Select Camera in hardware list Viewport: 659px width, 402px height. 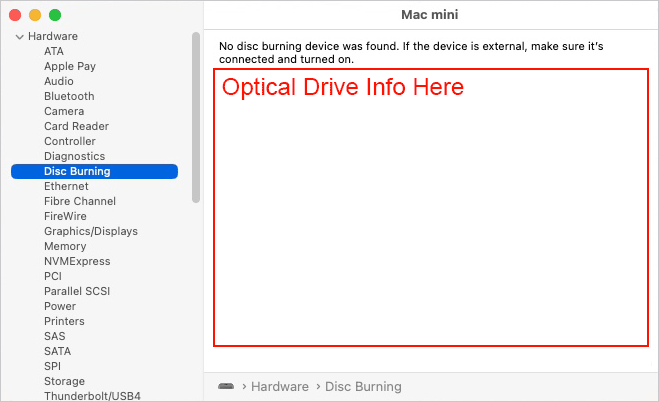tap(64, 111)
